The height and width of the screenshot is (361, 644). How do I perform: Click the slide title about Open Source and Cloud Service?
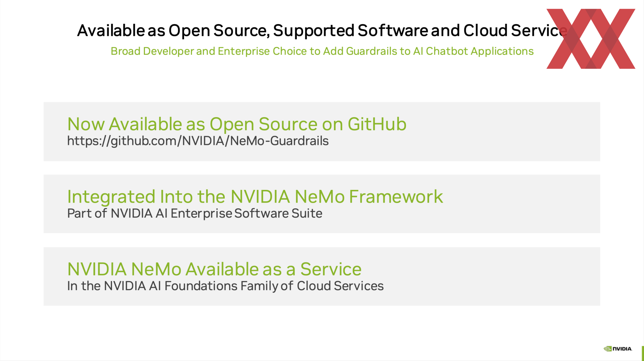pyautogui.click(x=322, y=31)
